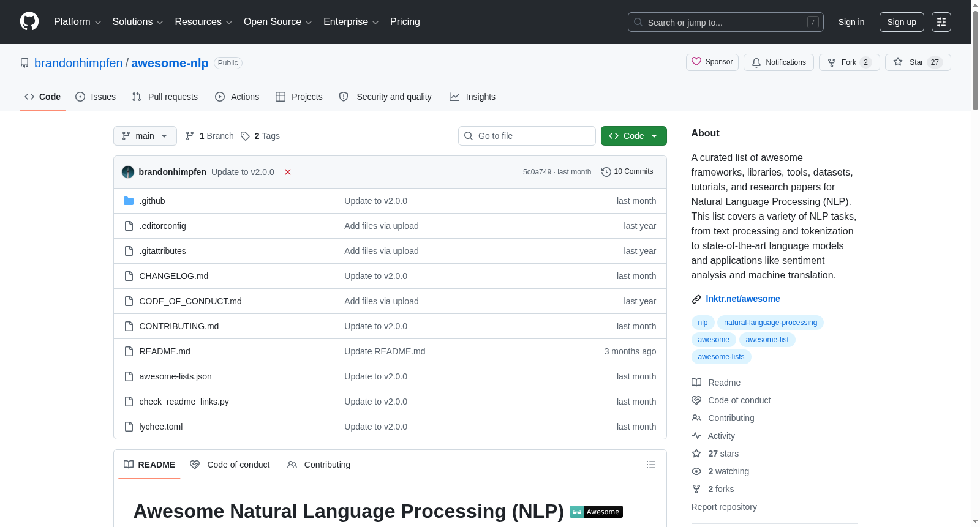
Task: Open the GitHub homepage logo
Action: (29, 21)
